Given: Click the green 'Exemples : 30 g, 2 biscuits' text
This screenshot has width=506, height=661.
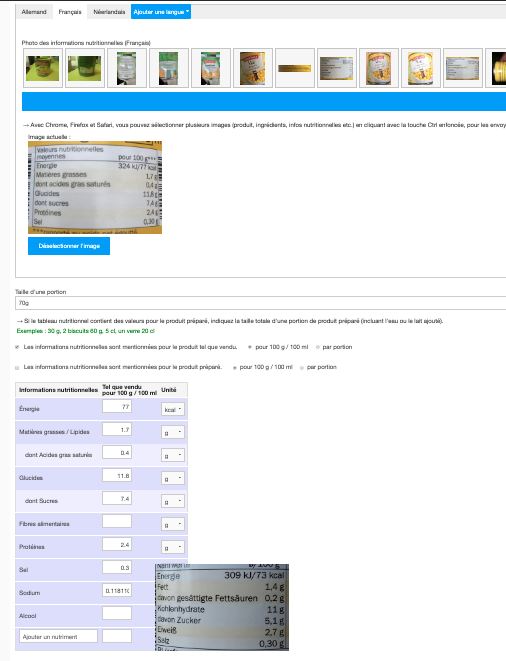Looking at the screenshot, I should [86, 331].
